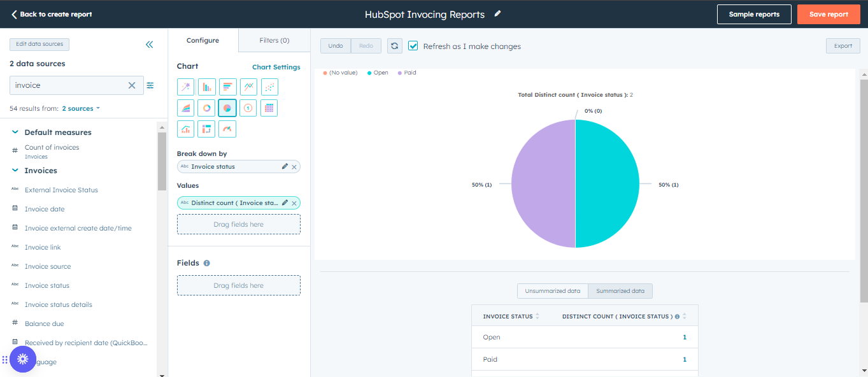Refresh the report data

tap(394, 45)
